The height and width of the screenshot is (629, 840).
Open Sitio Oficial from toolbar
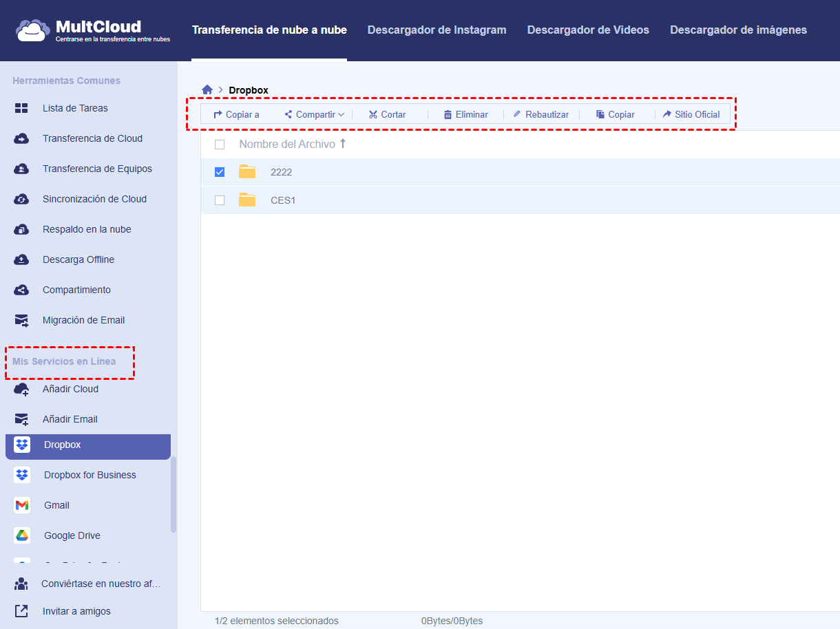coord(691,114)
